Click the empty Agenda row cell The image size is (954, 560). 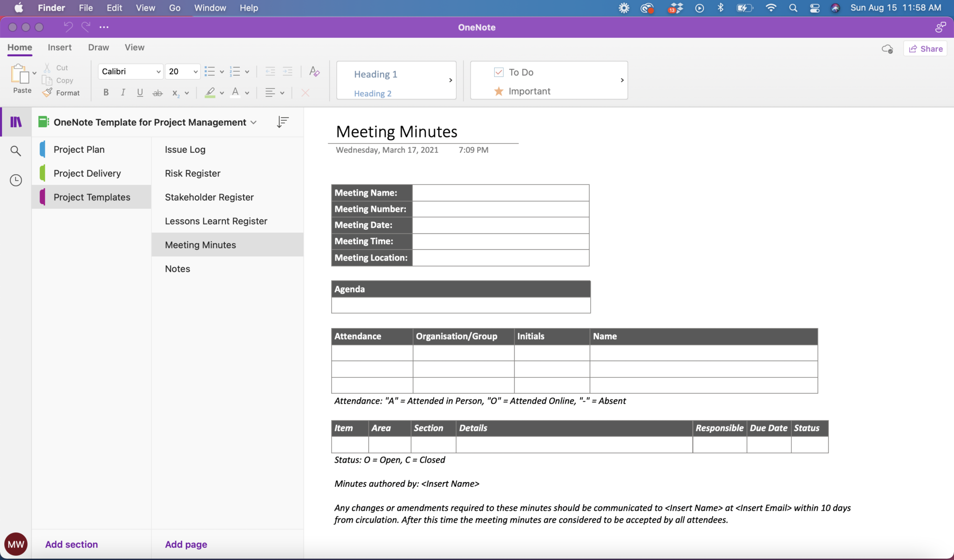(461, 305)
